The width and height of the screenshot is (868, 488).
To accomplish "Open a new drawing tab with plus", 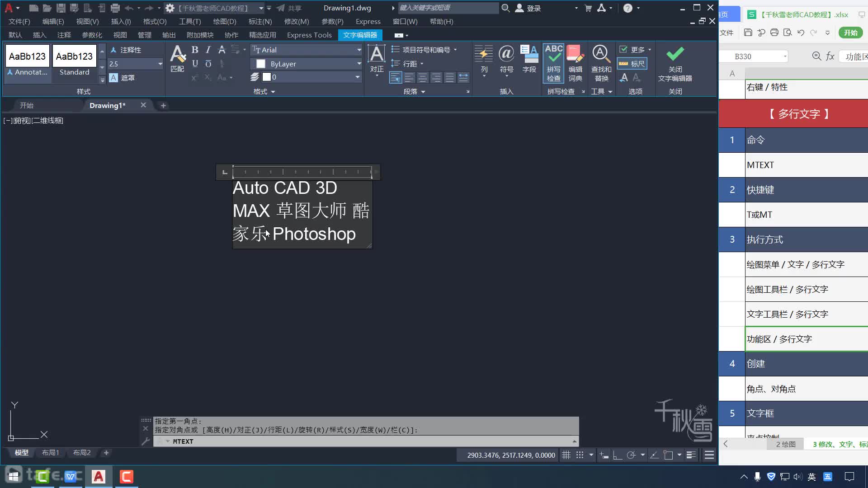I will coord(163,105).
